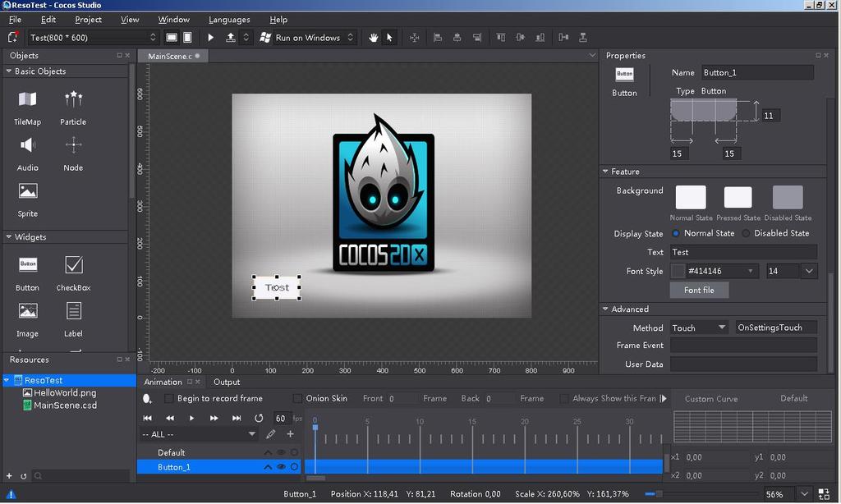The height and width of the screenshot is (504, 841).
Task: Switch to the Output tab
Action: [x=227, y=382]
